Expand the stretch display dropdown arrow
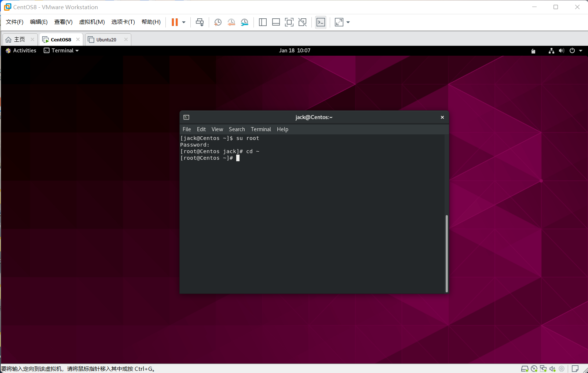The width and height of the screenshot is (588, 373). [x=348, y=22]
